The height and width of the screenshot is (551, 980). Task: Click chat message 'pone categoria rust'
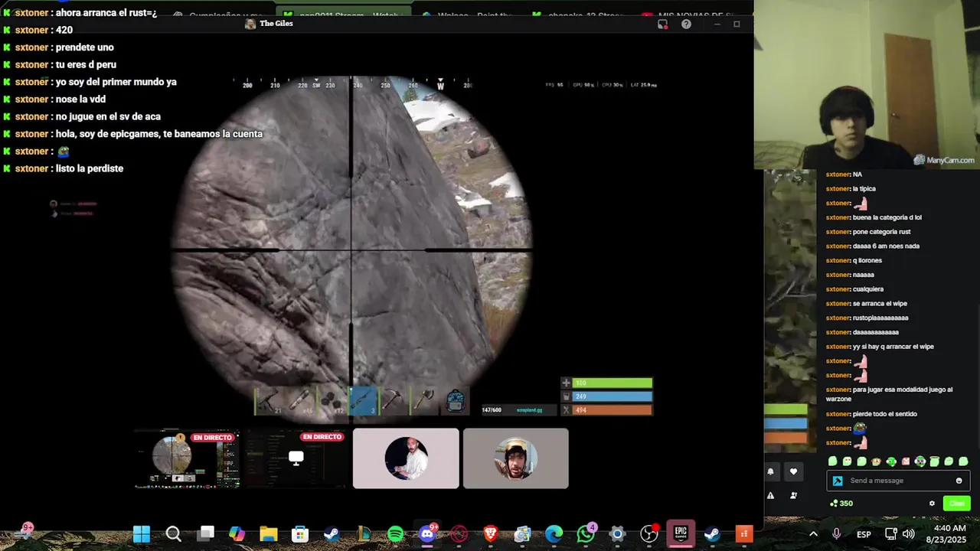click(x=881, y=232)
